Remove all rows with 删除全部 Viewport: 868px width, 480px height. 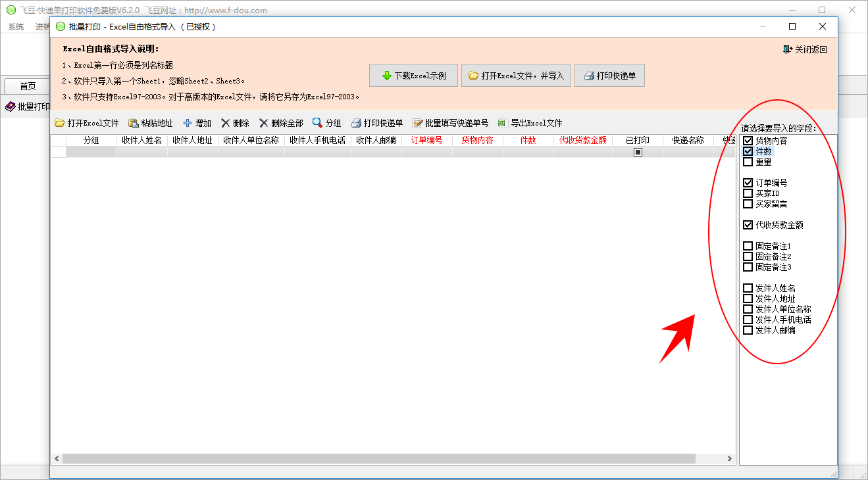[x=281, y=123]
